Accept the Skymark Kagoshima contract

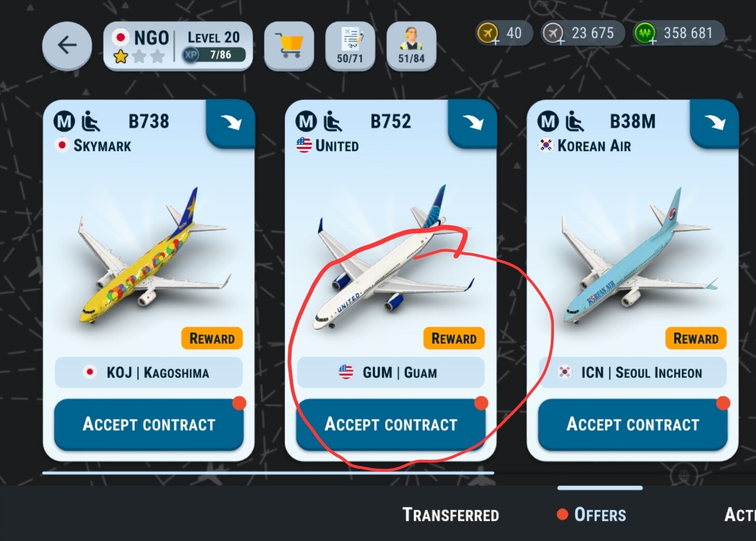pyautogui.click(x=149, y=425)
